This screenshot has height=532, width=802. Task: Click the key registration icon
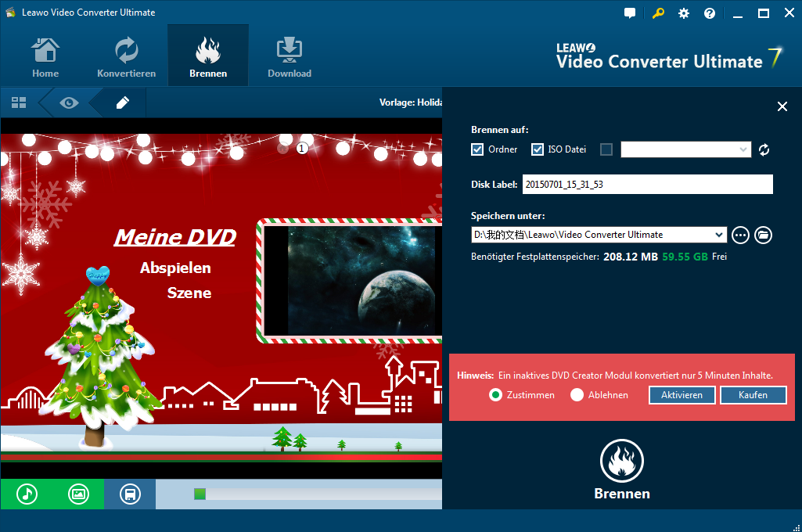coord(658,13)
